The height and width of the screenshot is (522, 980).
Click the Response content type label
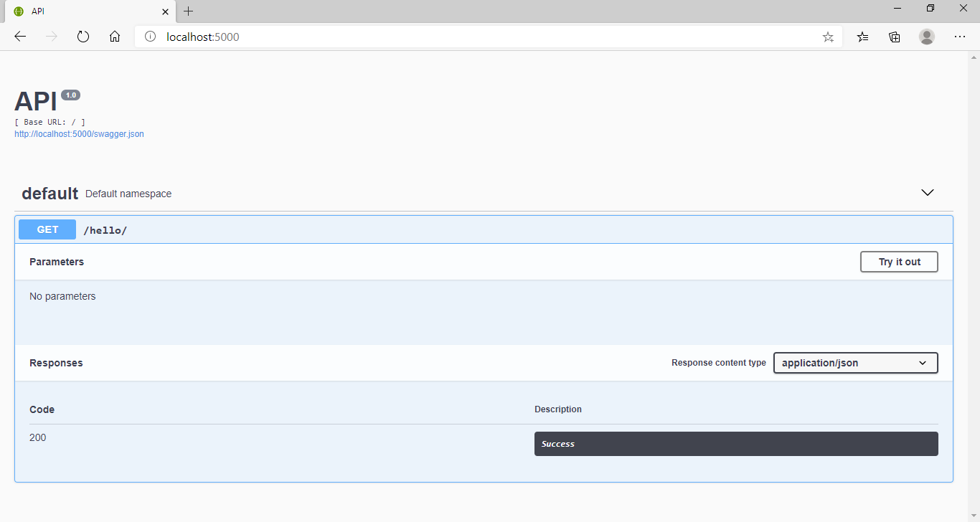click(719, 363)
